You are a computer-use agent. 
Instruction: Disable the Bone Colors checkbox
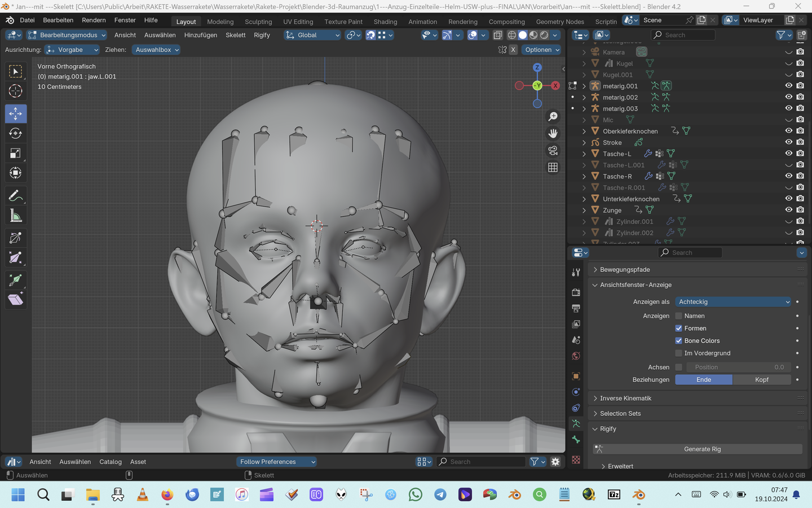coord(679,341)
